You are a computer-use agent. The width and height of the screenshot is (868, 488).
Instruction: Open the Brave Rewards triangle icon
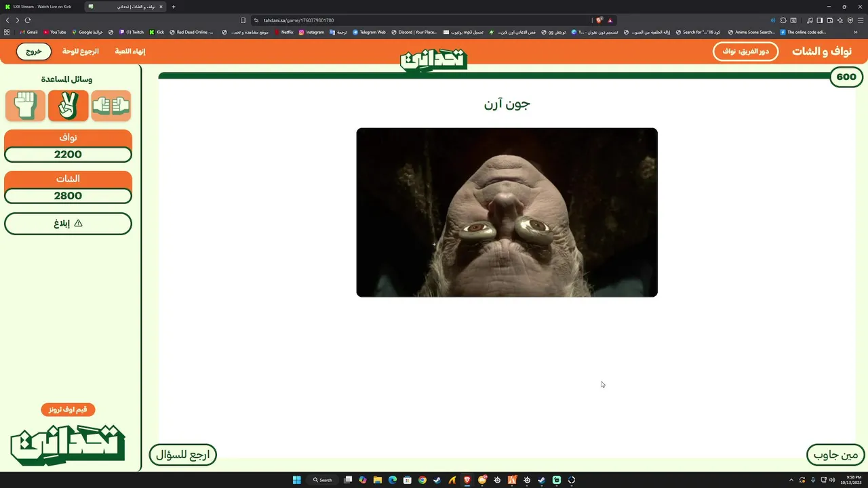(x=610, y=20)
